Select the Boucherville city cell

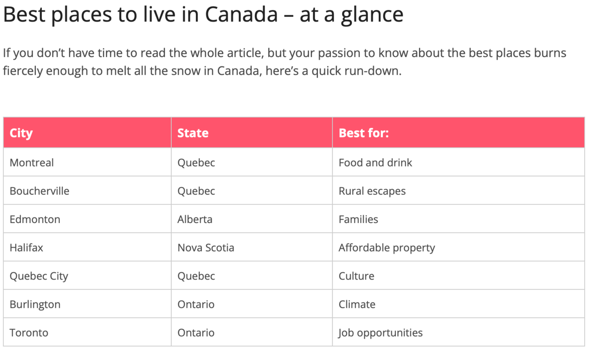39,191
